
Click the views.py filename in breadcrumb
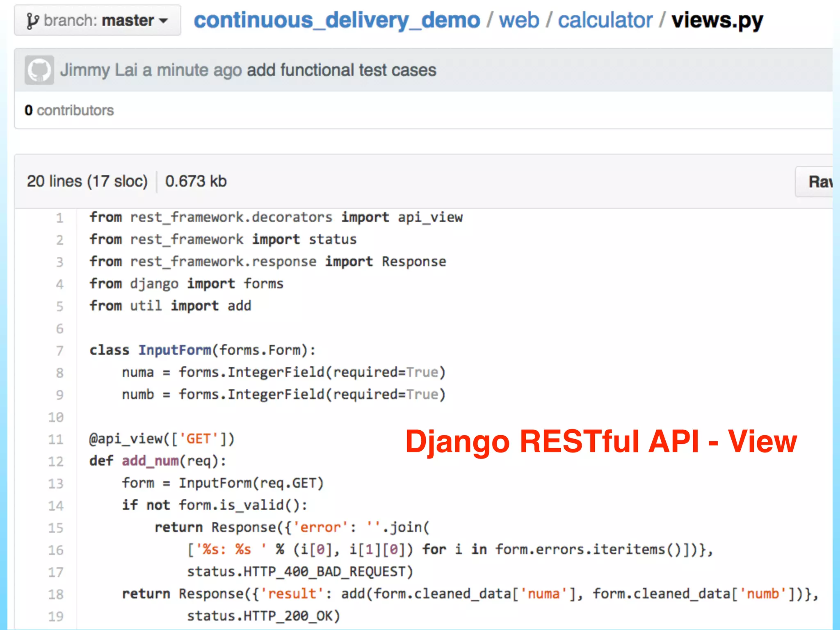(x=717, y=21)
